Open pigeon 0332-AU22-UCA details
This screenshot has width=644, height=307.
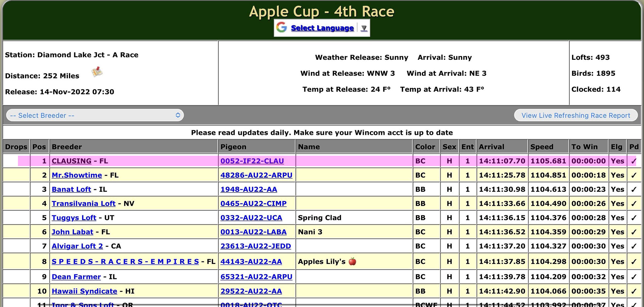251,218
